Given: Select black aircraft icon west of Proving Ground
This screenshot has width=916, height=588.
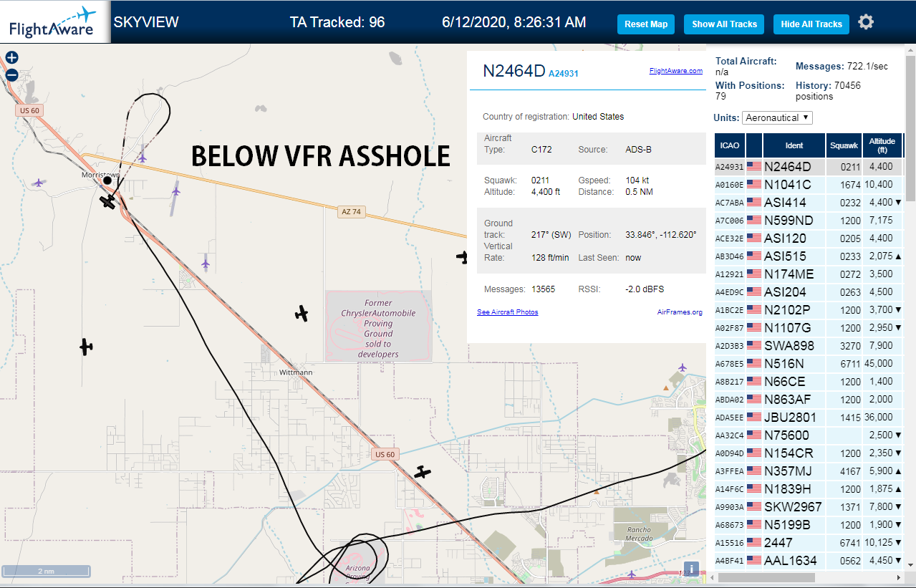Looking at the screenshot, I should [x=302, y=313].
